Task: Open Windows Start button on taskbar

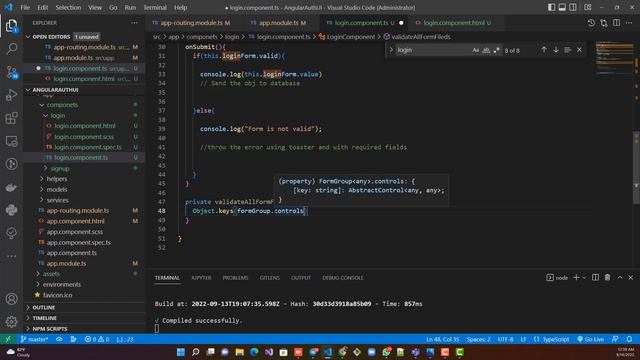Action: pyautogui.click(x=181, y=352)
